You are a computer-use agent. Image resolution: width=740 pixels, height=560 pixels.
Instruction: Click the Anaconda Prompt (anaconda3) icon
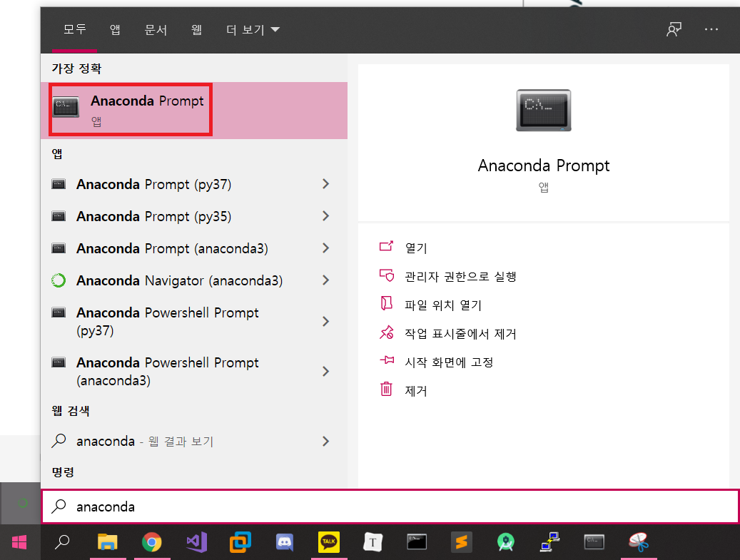(x=59, y=248)
